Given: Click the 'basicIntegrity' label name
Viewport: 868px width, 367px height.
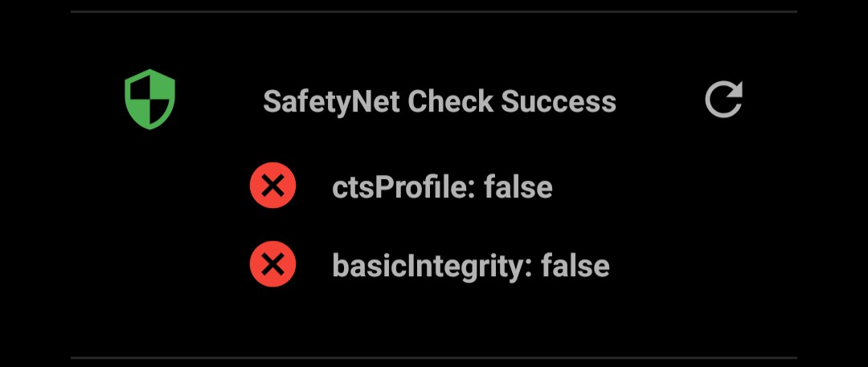Looking at the screenshot, I should pos(430,265).
